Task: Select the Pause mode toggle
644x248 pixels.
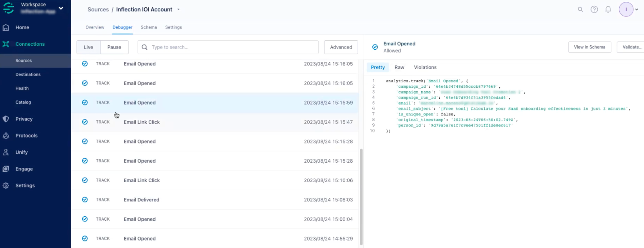Action: (x=114, y=47)
